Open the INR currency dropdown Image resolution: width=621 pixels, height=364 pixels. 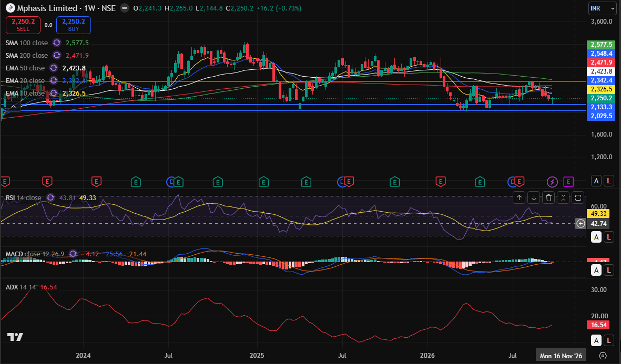(x=602, y=8)
